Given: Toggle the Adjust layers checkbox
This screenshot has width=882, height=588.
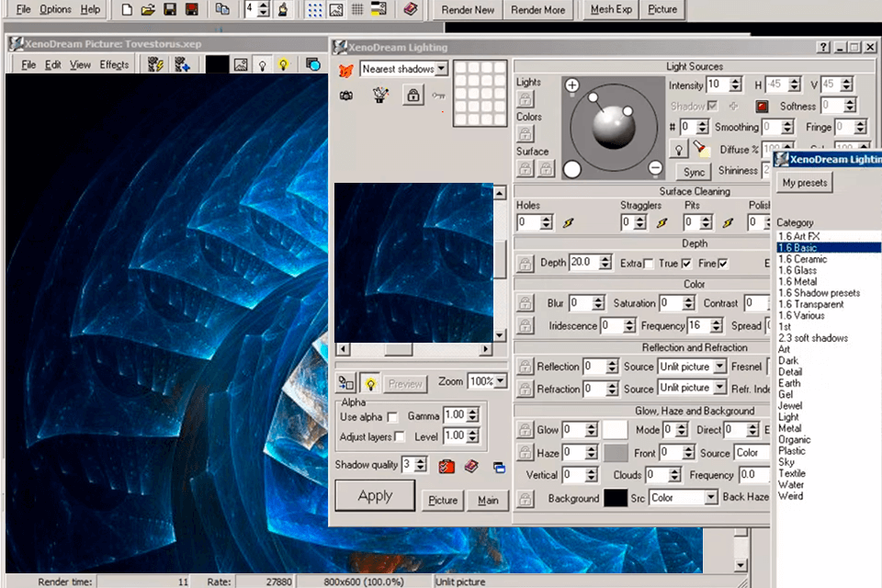Looking at the screenshot, I should coord(399,436).
